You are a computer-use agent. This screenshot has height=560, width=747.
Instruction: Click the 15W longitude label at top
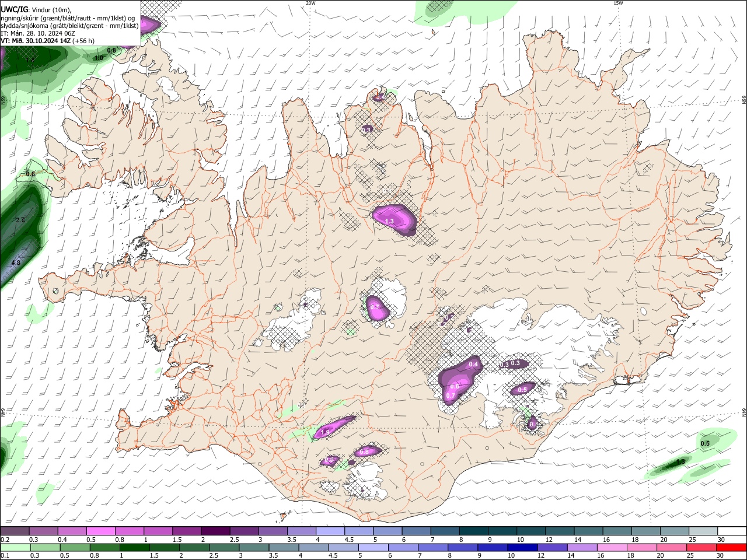pyautogui.click(x=618, y=3)
